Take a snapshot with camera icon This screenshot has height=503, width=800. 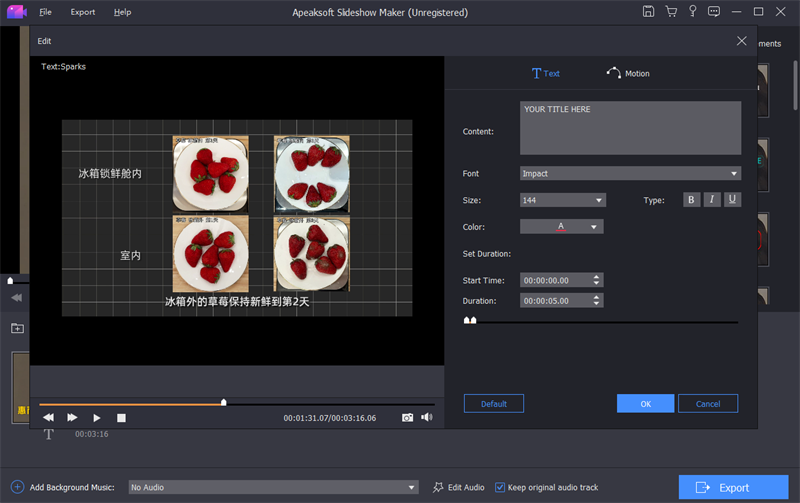point(407,418)
